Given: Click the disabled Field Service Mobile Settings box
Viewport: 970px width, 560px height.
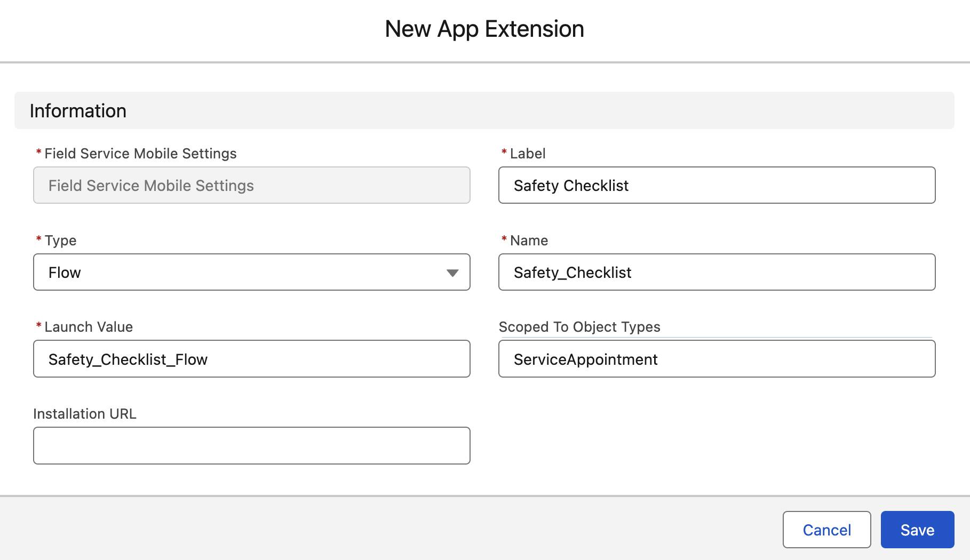Looking at the screenshot, I should click(x=252, y=185).
